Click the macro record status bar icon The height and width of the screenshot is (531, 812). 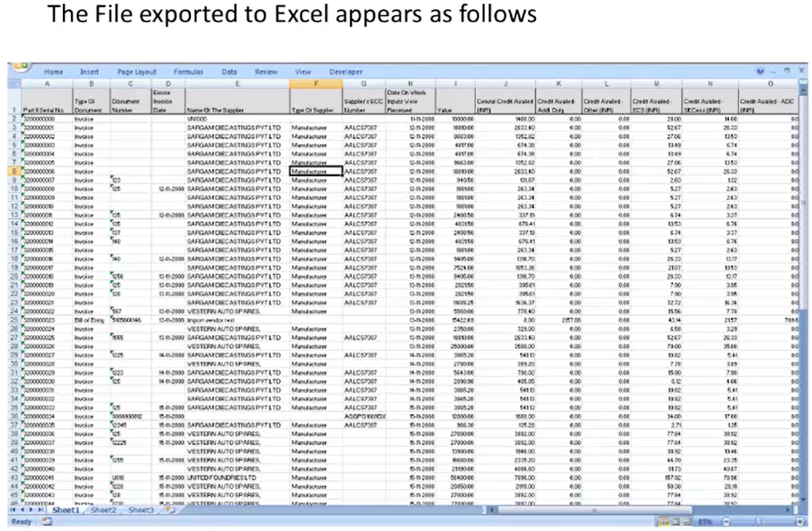pyautogui.click(x=46, y=521)
